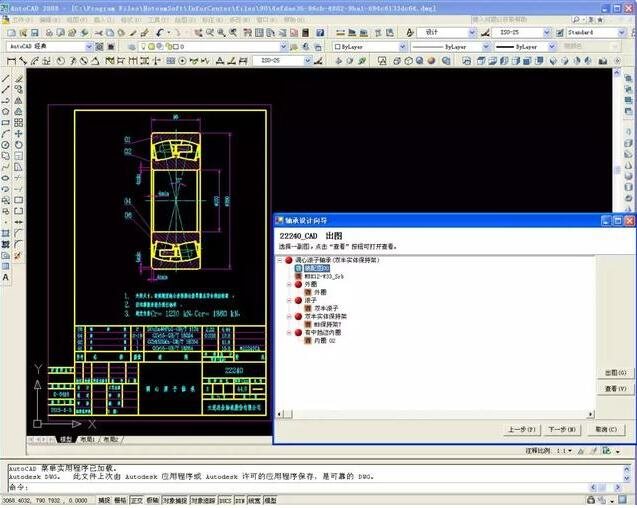The width and height of the screenshot is (637, 508).
Task: Open the ByLayer color dropdown
Action: [x=368, y=46]
